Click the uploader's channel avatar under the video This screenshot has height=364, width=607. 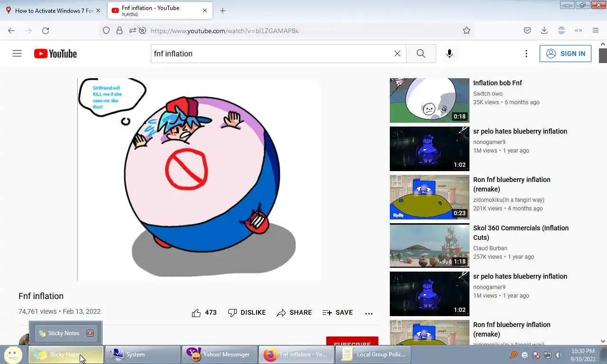(24, 340)
